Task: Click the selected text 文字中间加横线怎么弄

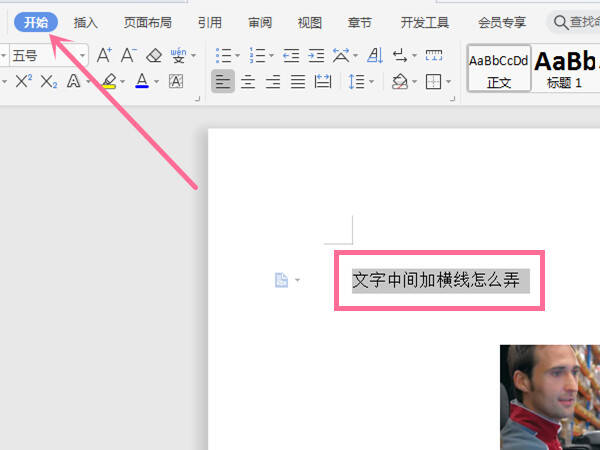Action: click(436, 280)
